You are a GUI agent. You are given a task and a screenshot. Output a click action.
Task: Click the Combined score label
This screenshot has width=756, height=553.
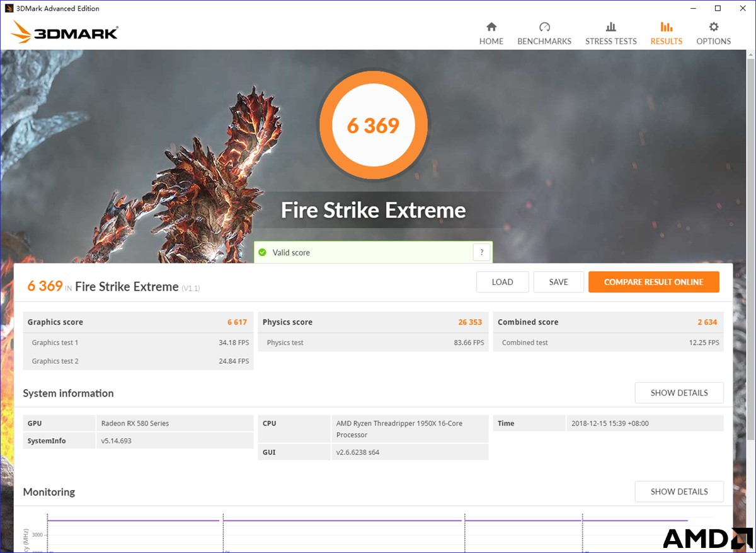pos(528,322)
